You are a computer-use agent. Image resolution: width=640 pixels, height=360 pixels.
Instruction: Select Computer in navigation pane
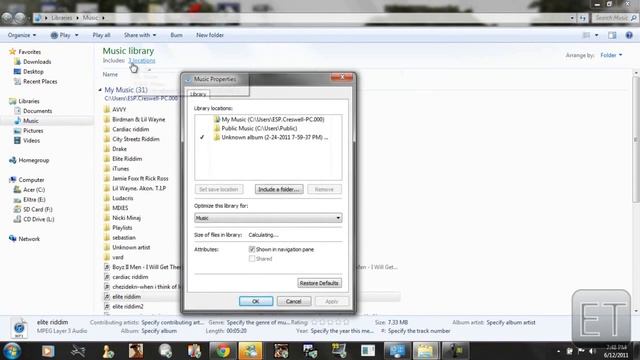click(x=31, y=180)
